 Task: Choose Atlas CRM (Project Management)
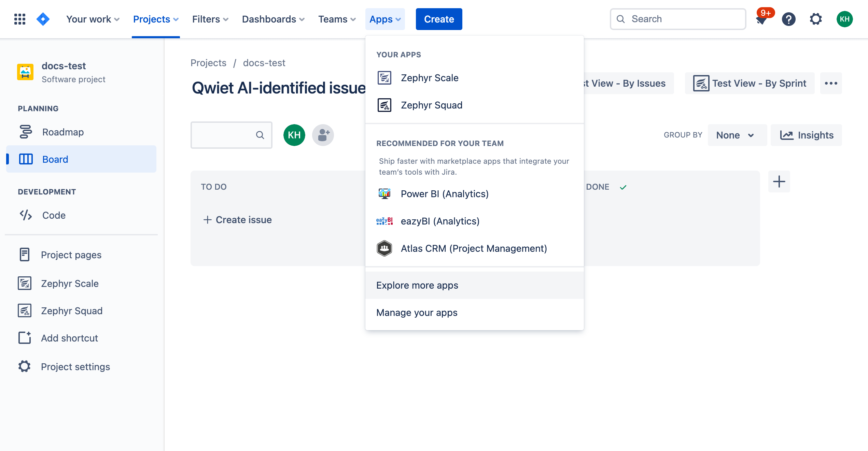(x=475, y=248)
